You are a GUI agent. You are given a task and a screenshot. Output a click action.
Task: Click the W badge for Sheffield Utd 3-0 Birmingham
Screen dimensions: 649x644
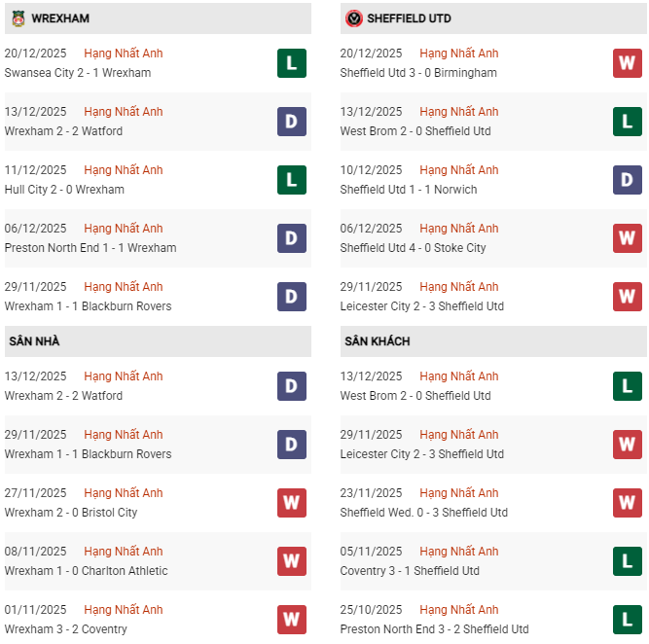(x=628, y=63)
